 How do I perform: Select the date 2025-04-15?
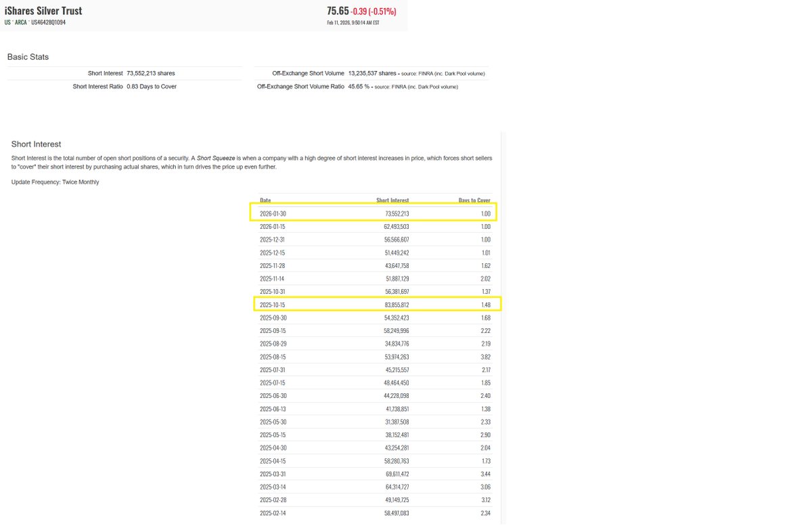[273, 461]
